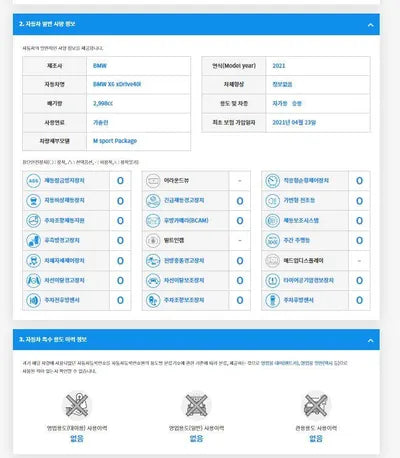This screenshot has height=458, width=400.
Task: Click the crossed-out rental car usage icon
Action: click(77, 405)
